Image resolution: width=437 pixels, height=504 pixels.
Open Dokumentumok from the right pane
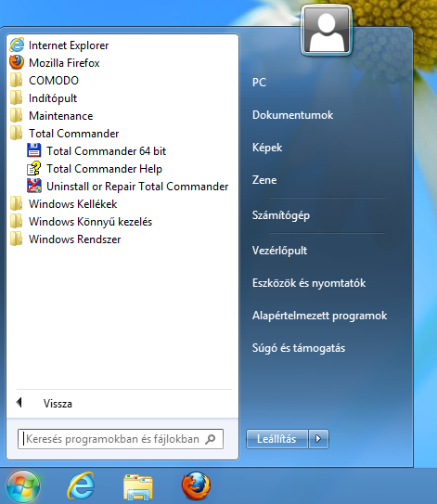(x=293, y=115)
